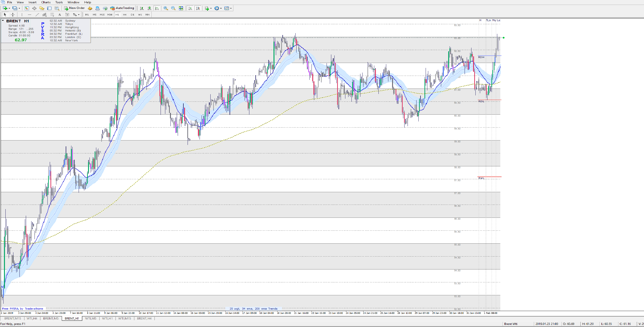The image size is (644, 327).
Task: Click the New Order button
Action: tap(74, 8)
